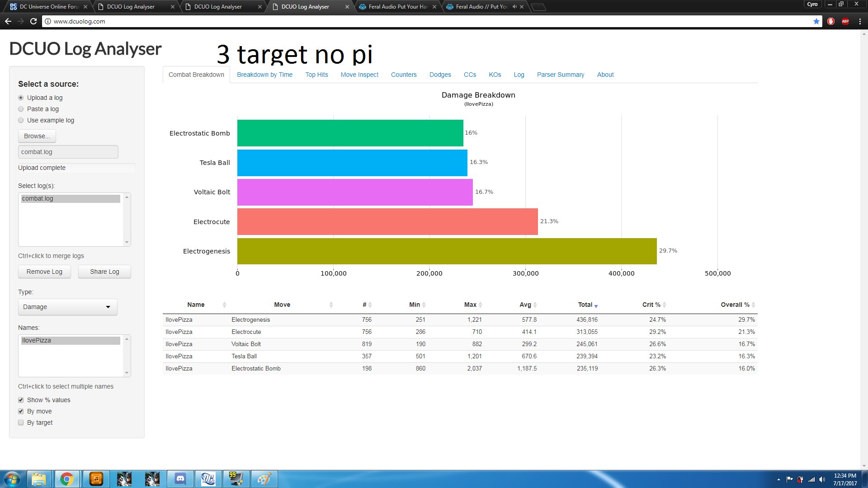Image resolution: width=868 pixels, height=488 pixels.
Task: Click the browser forward arrow
Action: tap(20, 21)
